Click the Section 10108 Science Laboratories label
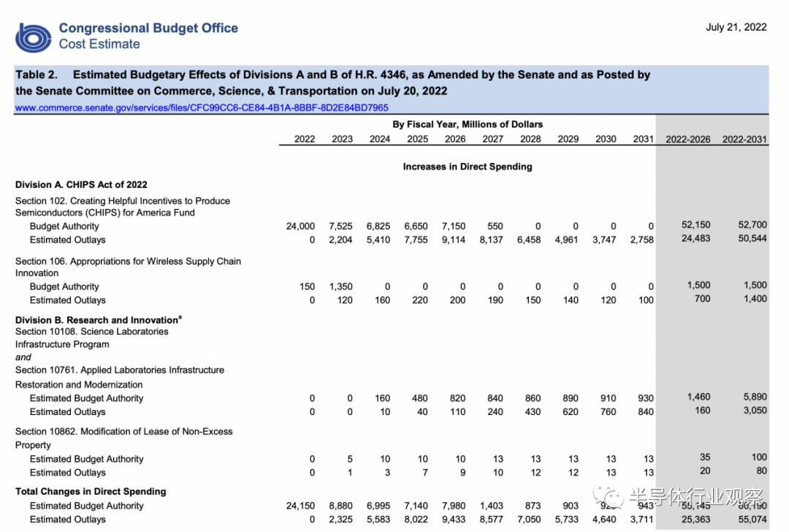 pyautogui.click(x=91, y=338)
